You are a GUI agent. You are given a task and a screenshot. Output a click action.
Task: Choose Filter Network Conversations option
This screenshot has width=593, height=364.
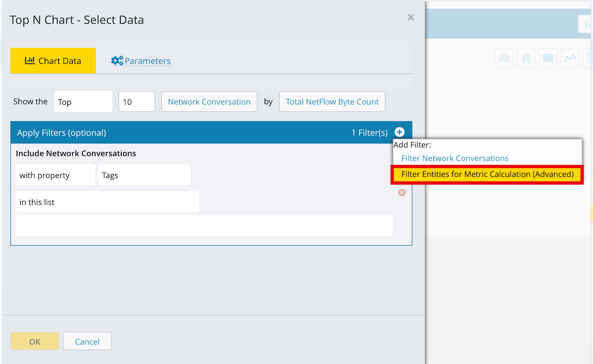tap(455, 158)
